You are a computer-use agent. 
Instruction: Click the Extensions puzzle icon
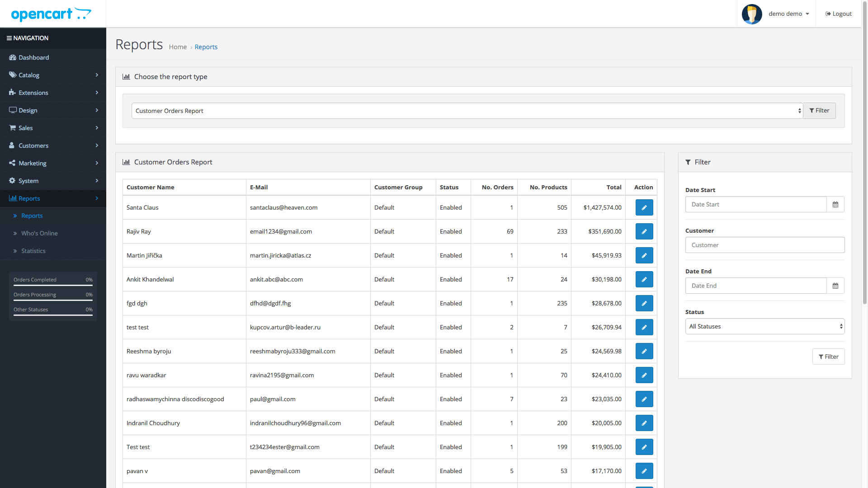coord(13,93)
